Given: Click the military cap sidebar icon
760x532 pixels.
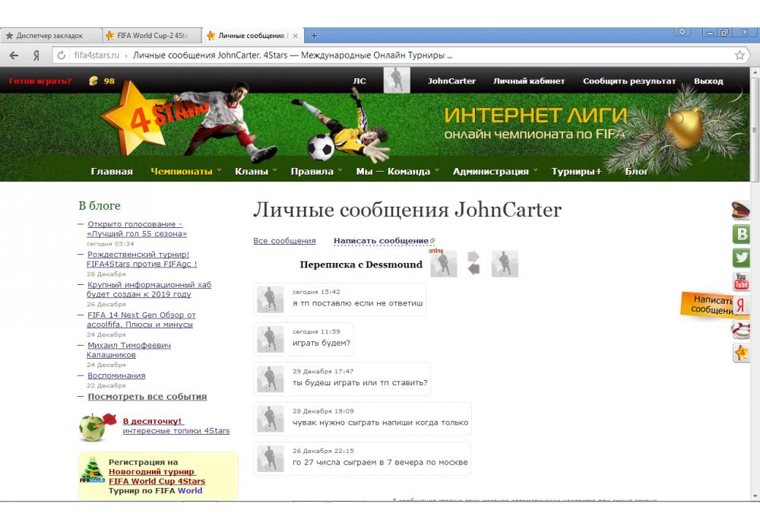Looking at the screenshot, I should click(x=741, y=211).
